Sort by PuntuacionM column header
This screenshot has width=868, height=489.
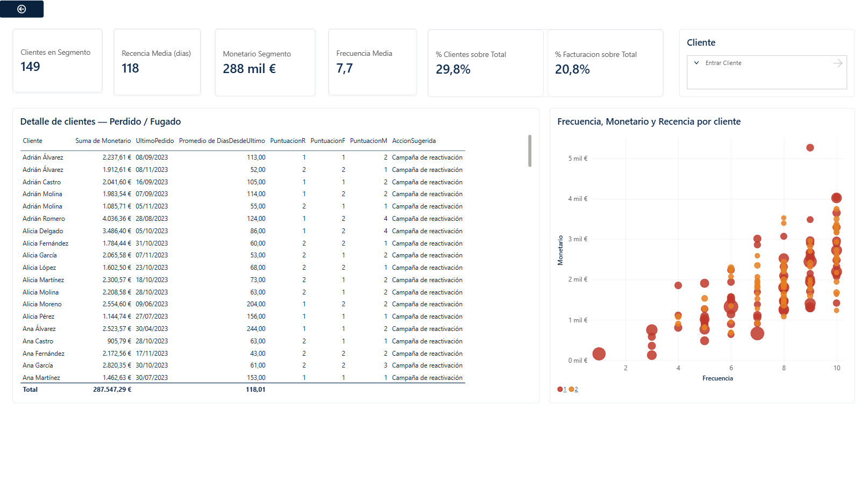click(x=368, y=141)
